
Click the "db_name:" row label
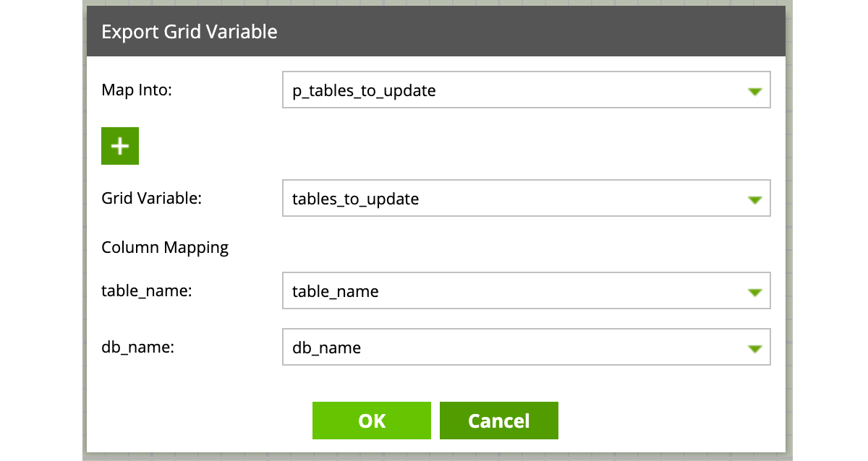point(138,348)
